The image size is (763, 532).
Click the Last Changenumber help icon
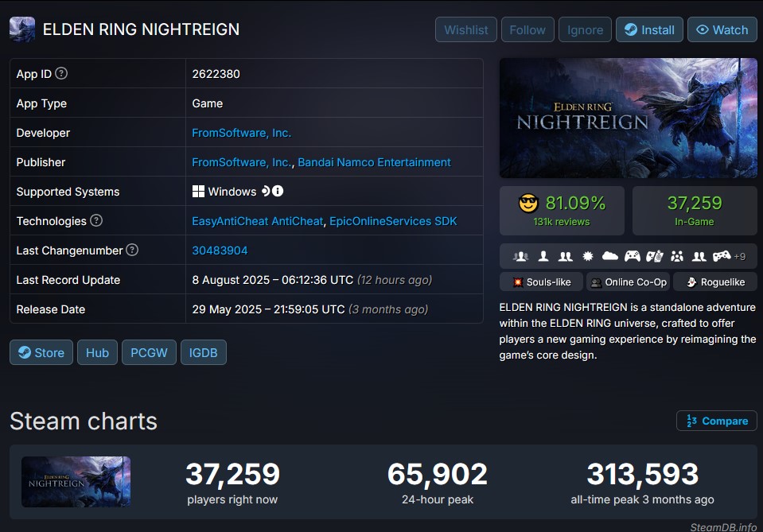(132, 250)
